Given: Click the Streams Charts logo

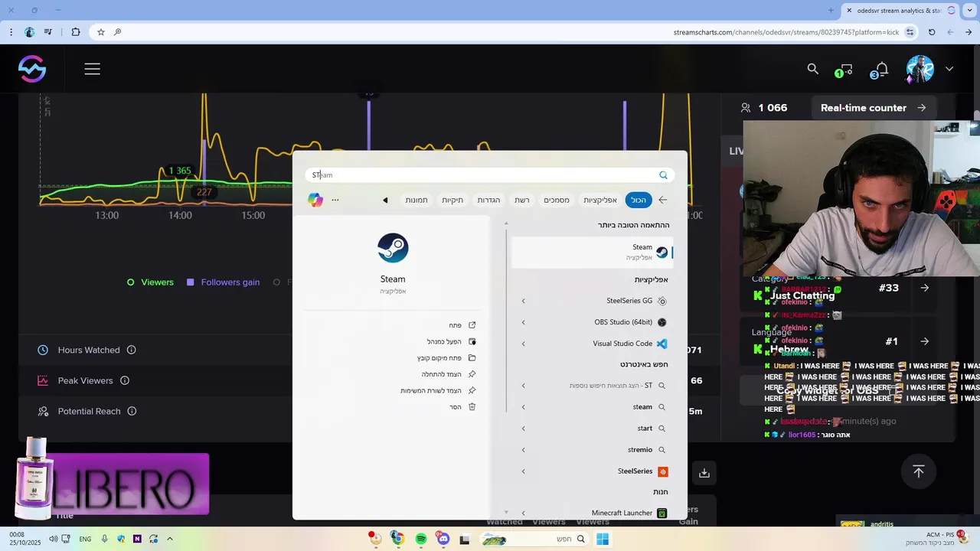Looking at the screenshot, I should [32, 69].
